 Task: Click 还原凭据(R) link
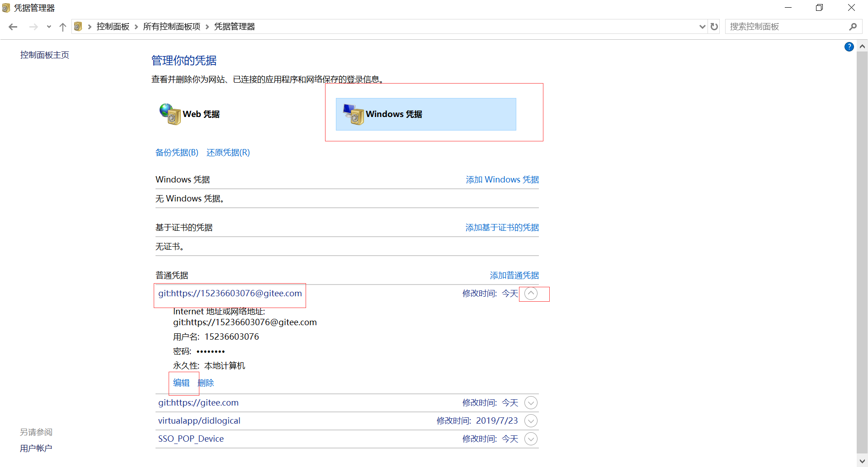228,153
